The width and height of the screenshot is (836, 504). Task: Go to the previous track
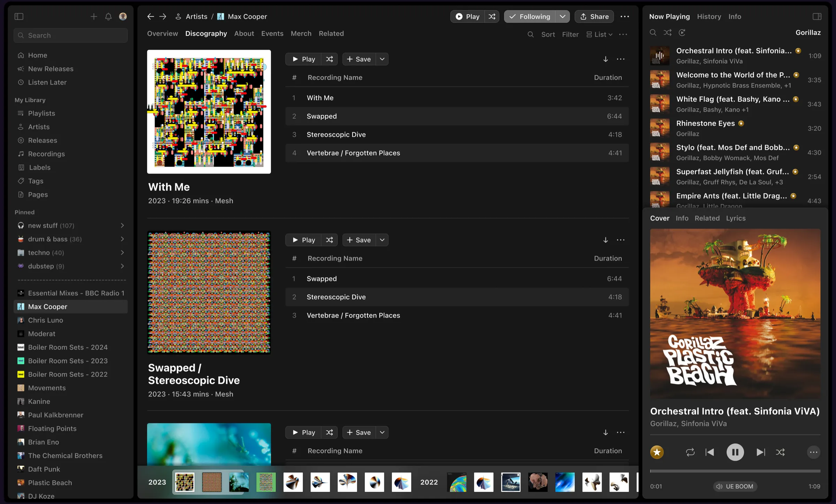710,452
